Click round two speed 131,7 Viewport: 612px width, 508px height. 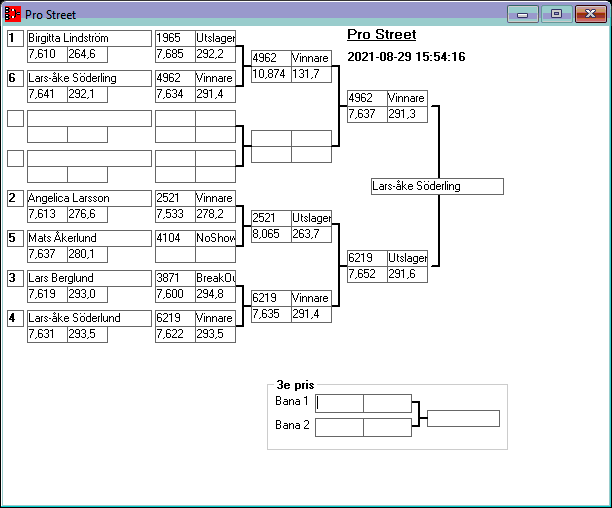point(311,74)
